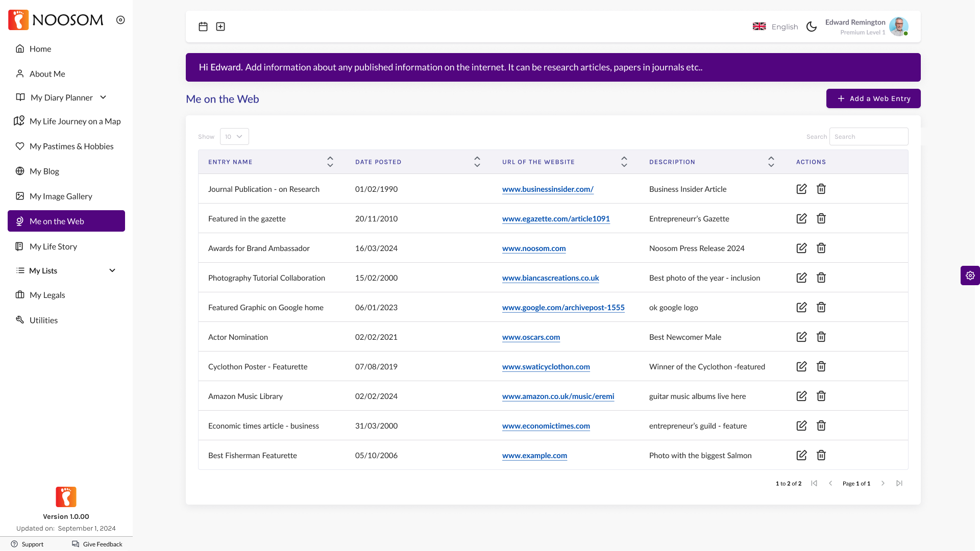Delete the Actor Nomination entry
Screen dimensions: 980x551
(x=821, y=337)
